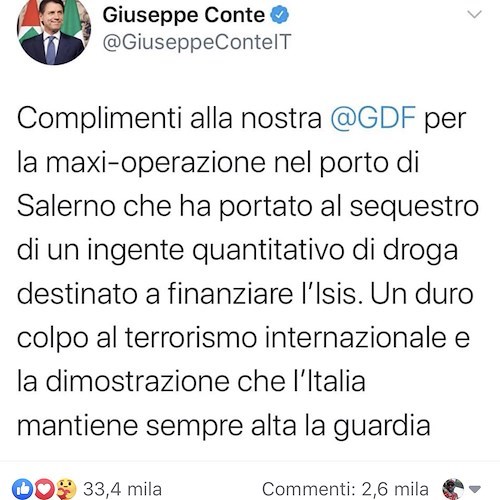The height and width of the screenshot is (500, 500).
Task: Click the blue verified badge beside Giuseppe Conte
Action: coord(279,15)
